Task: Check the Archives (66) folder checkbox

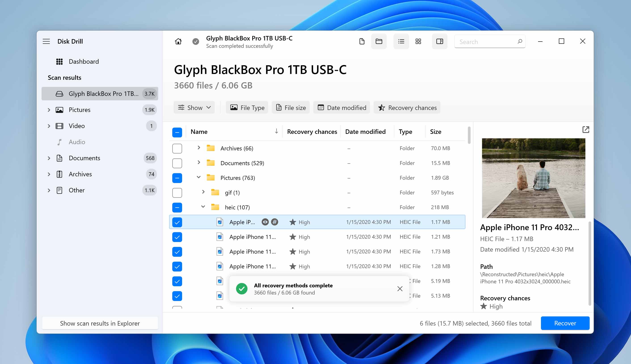Action: click(x=177, y=149)
